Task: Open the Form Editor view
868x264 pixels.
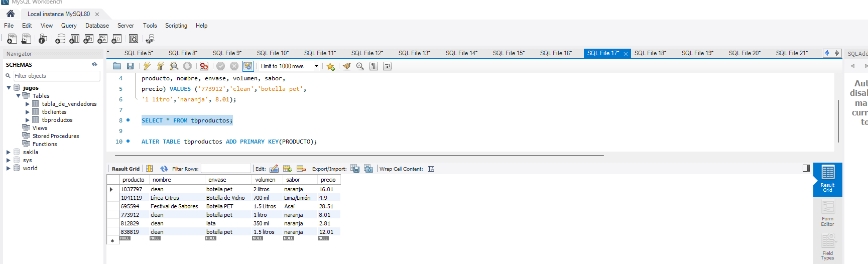Action: (x=828, y=213)
